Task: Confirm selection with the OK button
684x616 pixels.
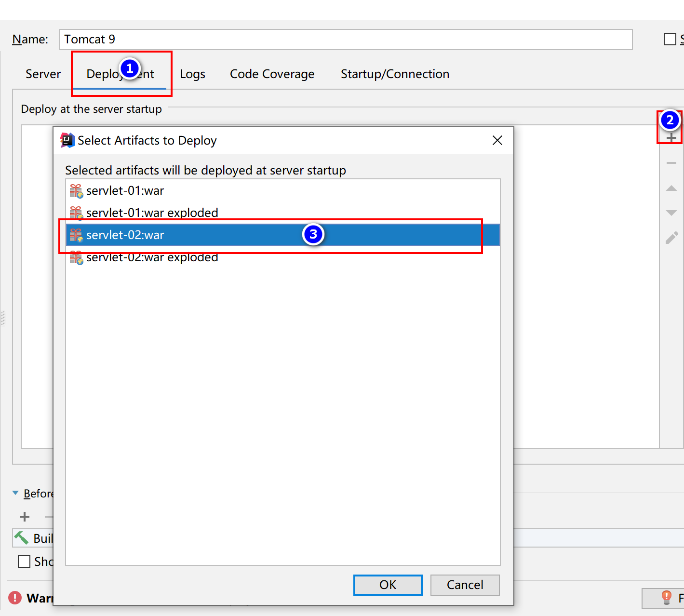Action: coord(388,585)
